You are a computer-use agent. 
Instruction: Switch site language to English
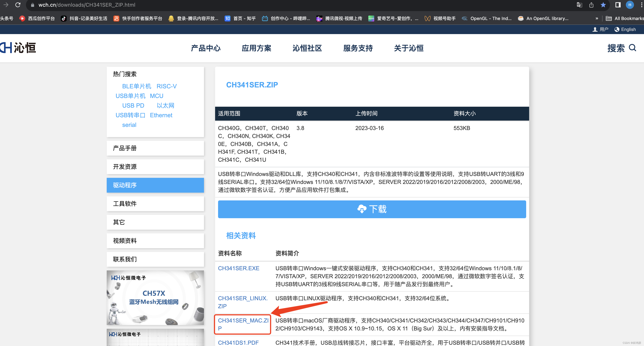pyautogui.click(x=625, y=29)
